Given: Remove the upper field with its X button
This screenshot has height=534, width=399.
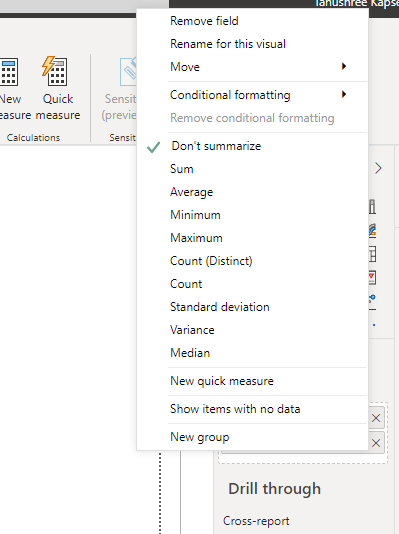Looking at the screenshot, I should (x=376, y=418).
